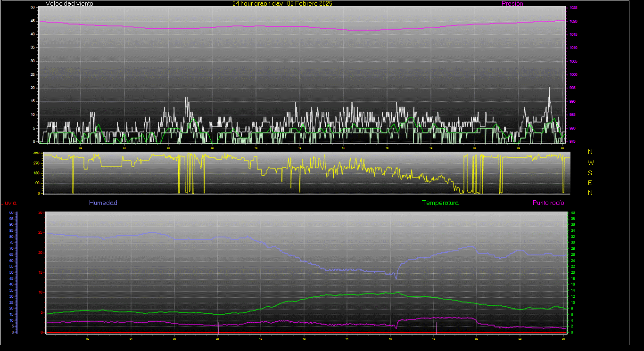This screenshot has height=351, width=644.
Task: Click the 'Velocidad viento' label
Action: click(x=69, y=3)
